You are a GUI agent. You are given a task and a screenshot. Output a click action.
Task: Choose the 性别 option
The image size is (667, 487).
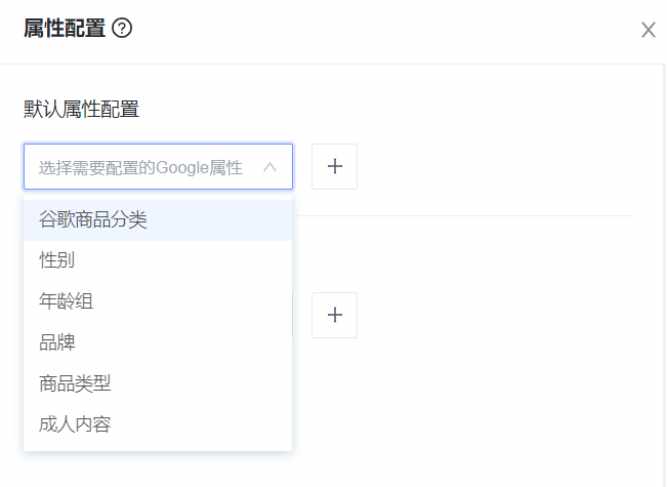57,260
